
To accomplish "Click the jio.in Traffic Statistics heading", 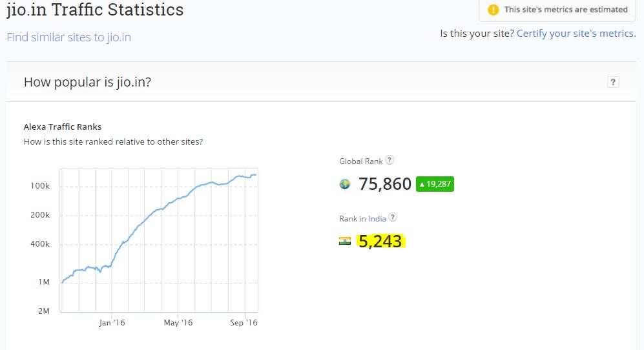I will click(x=95, y=10).
